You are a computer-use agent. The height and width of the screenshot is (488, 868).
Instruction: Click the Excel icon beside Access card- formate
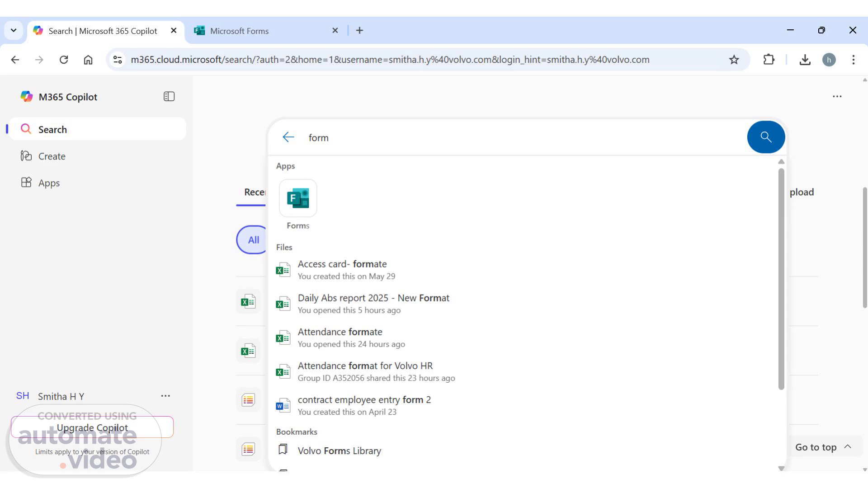[283, 270]
